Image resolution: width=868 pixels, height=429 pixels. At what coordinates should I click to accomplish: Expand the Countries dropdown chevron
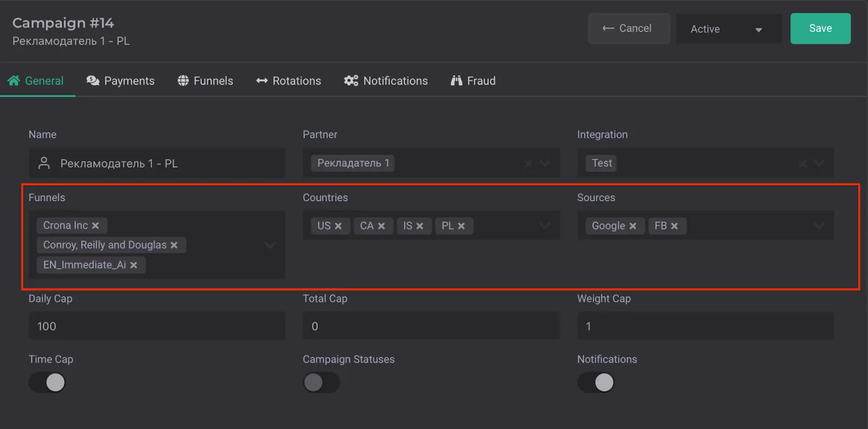(545, 226)
